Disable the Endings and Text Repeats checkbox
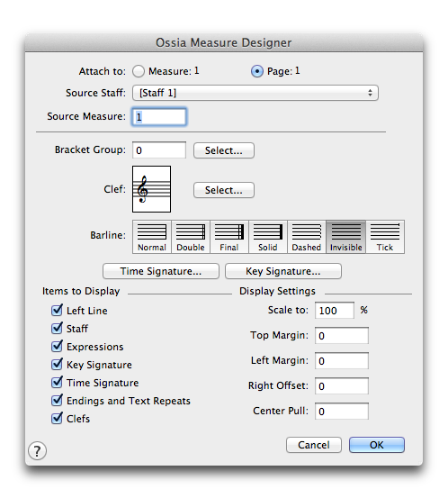The image size is (448, 498). click(57, 400)
